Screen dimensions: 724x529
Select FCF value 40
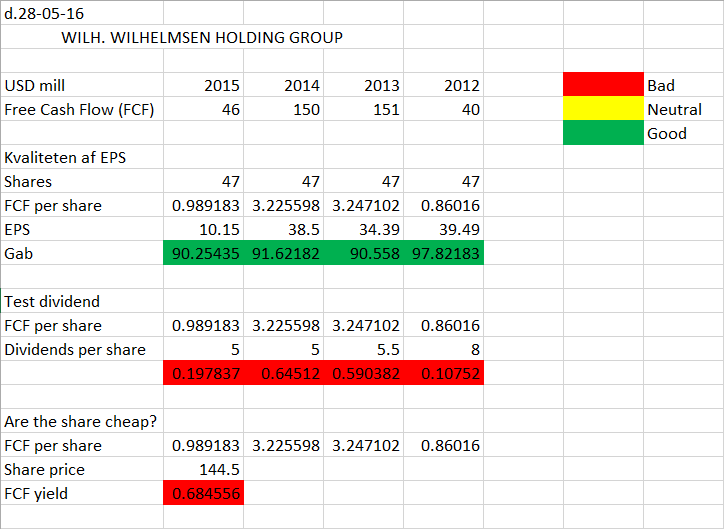[x=471, y=109]
